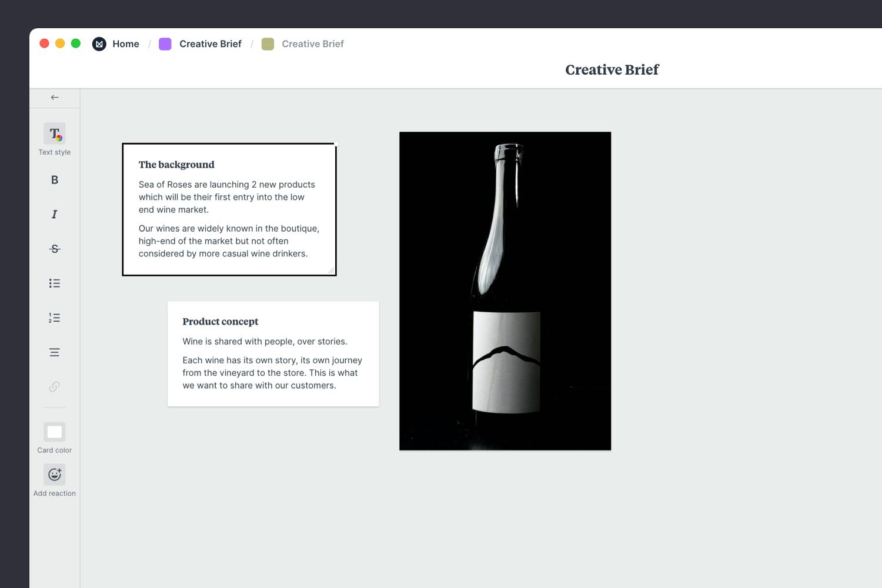The image size is (882, 588).
Task: Select the Product concept card
Action: pyautogui.click(x=273, y=353)
